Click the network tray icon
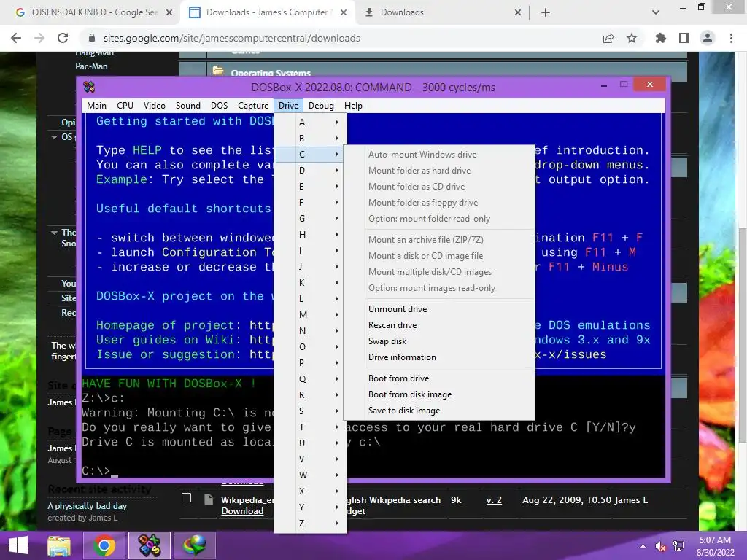 pyautogui.click(x=678, y=546)
